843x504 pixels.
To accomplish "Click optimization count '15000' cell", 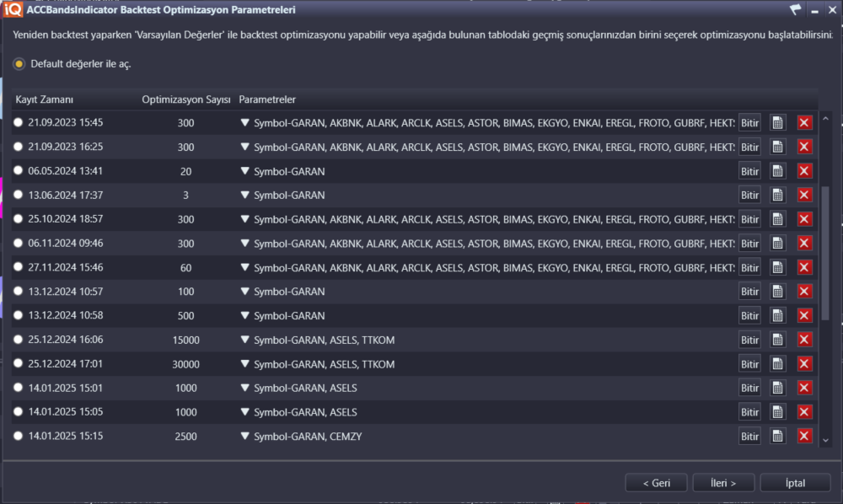I will click(185, 340).
